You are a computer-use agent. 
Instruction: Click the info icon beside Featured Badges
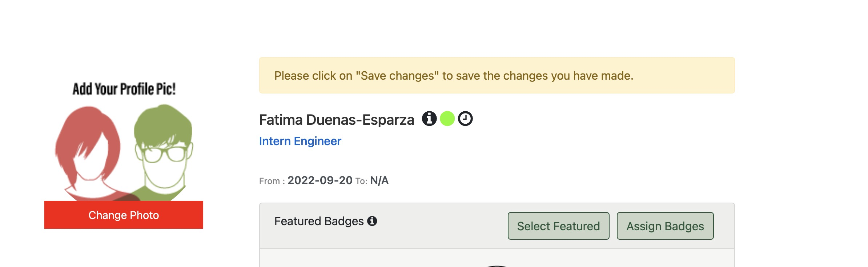372,221
